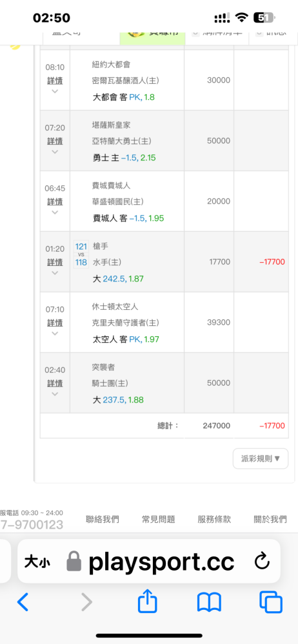Expand chevron under 08:10 game 詳情
Viewport: 298px width, 644px height.
(x=55, y=91)
